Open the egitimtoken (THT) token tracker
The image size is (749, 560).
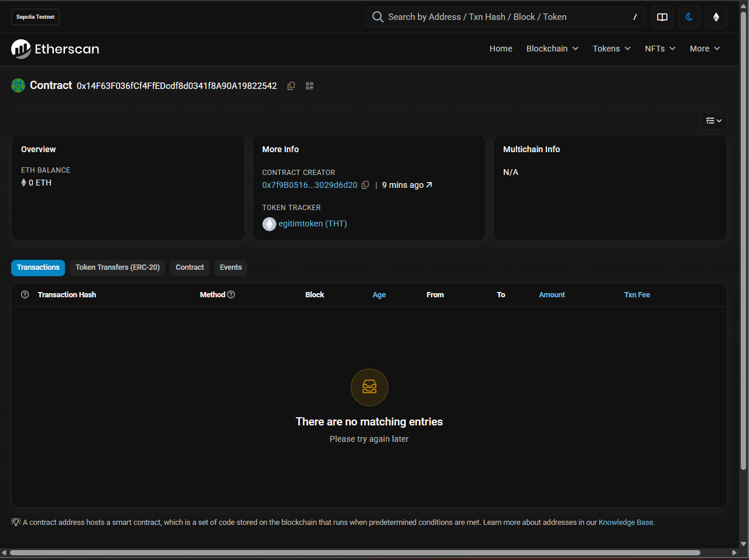313,224
